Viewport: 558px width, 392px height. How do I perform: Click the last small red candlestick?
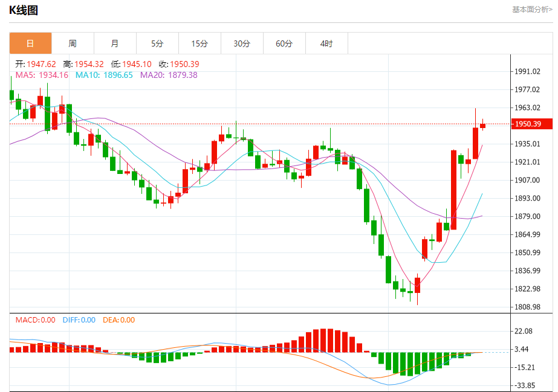tap(482, 126)
